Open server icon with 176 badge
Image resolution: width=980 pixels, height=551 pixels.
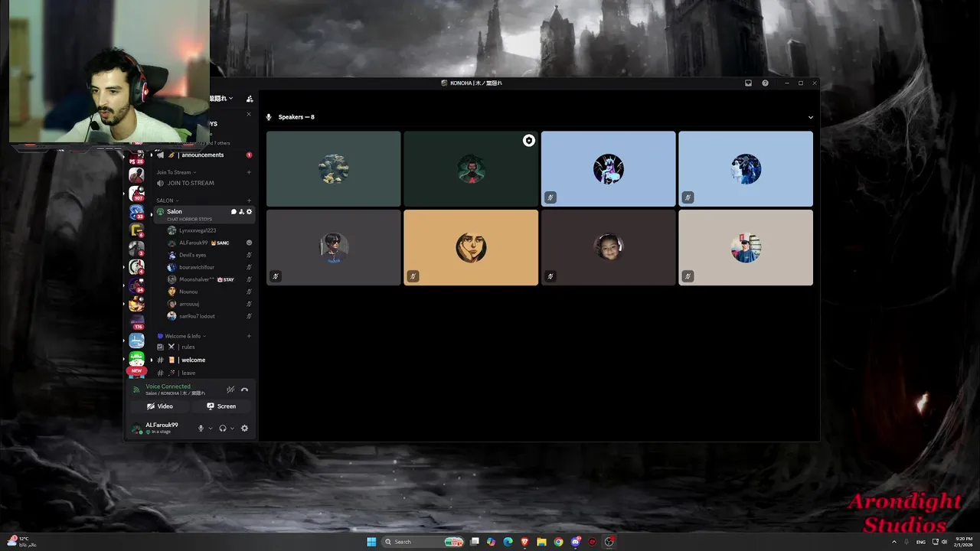136,321
